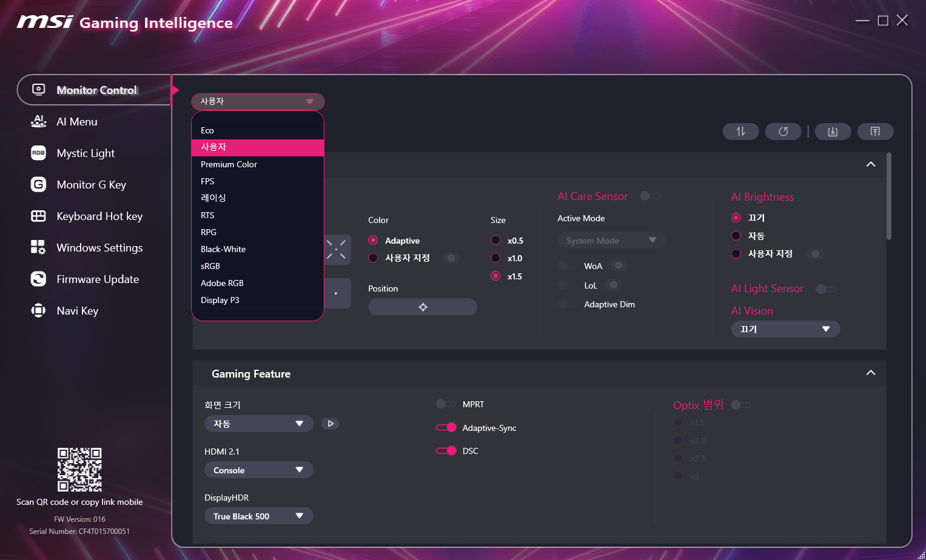Click the export settings icon

875,132
